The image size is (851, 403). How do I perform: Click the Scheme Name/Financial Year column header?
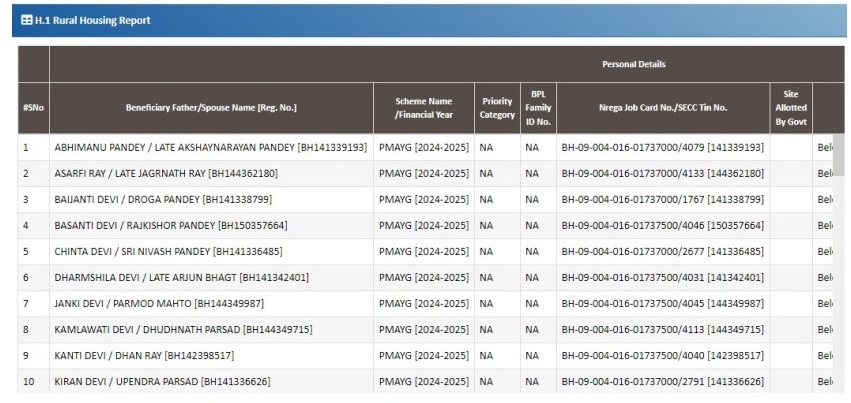[424, 107]
